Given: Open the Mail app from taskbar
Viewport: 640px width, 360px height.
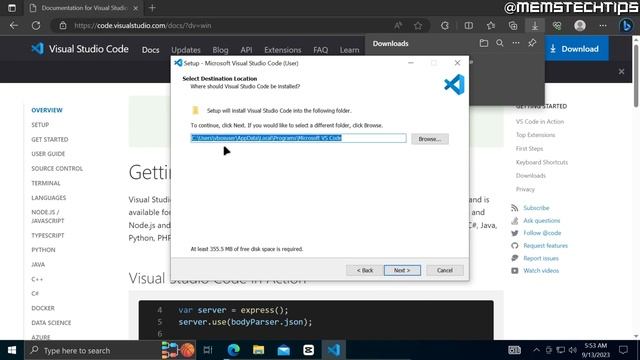Looking at the screenshot, I should click(x=284, y=350).
